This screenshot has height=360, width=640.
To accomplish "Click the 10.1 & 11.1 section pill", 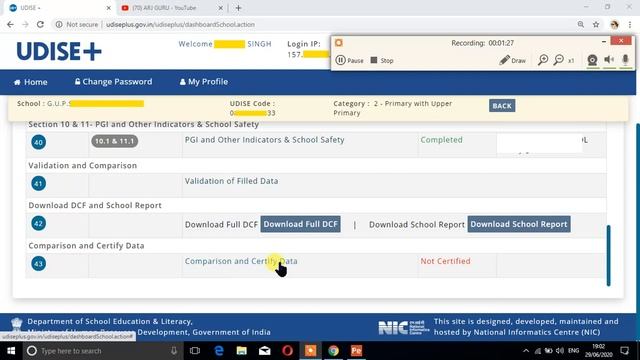I will pyautogui.click(x=115, y=141).
